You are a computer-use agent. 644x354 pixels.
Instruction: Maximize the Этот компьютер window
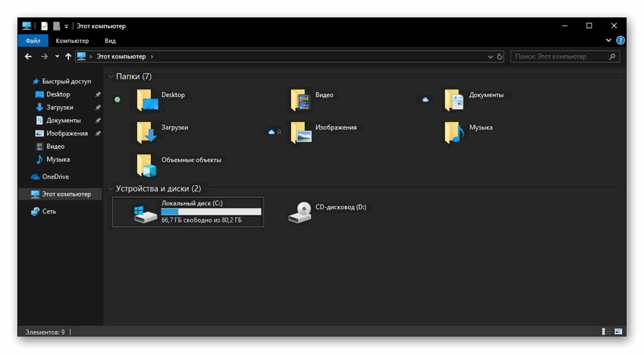click(x=589, y=26)
